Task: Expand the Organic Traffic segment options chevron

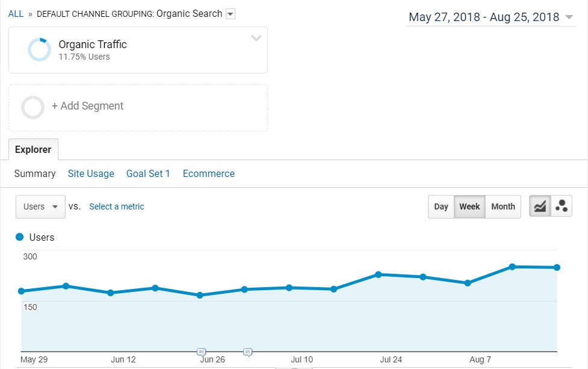Action: pyautogui.click(x=256, y=39)
